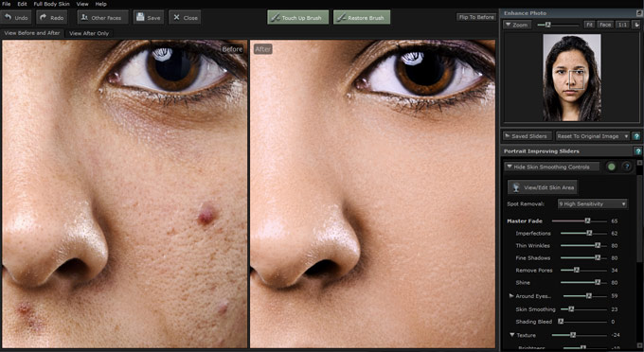
Task: Open View/Edit Skin Area tool
Action: (x=542, y=187)
